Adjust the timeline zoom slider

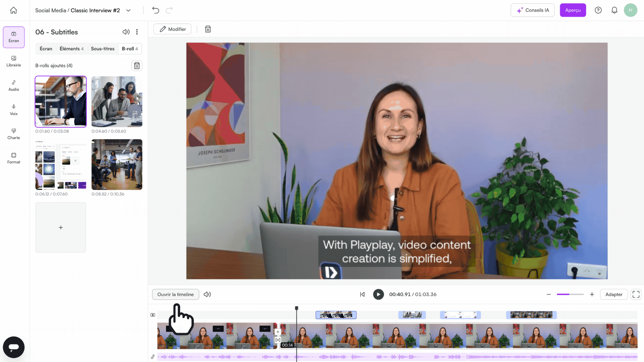(x=570, y=294)
